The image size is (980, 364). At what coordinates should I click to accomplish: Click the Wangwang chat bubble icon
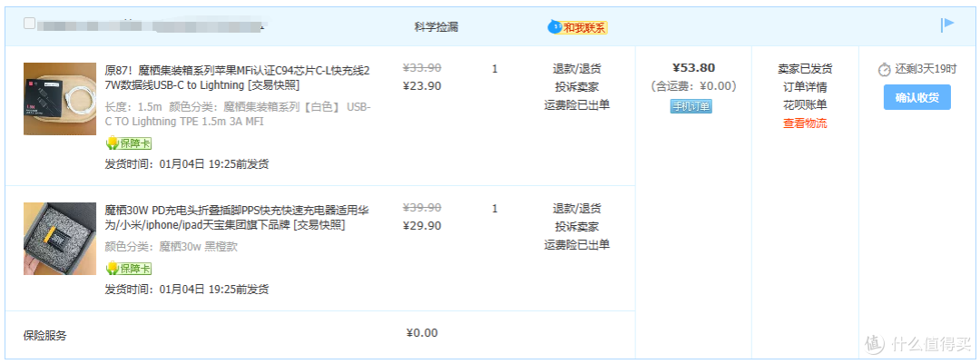pos(554,27)
